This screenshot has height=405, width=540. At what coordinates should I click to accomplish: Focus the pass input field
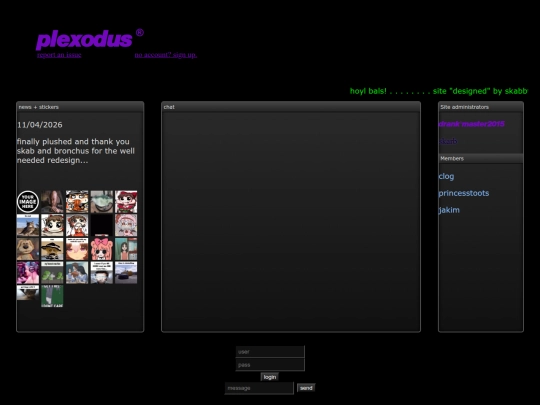click(x=270, y=365)
